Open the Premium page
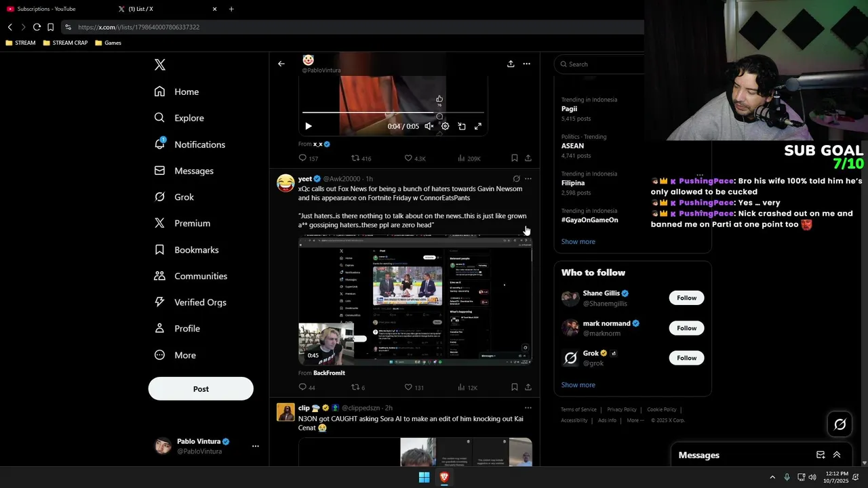This screenshot has width=868, height=488. [182, 223]
